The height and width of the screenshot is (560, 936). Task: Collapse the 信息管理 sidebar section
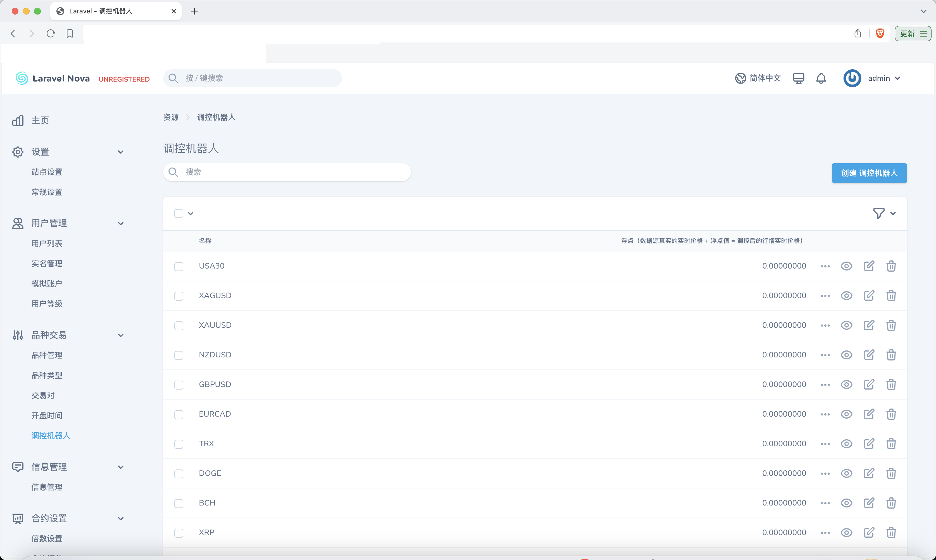click(121, 467)
